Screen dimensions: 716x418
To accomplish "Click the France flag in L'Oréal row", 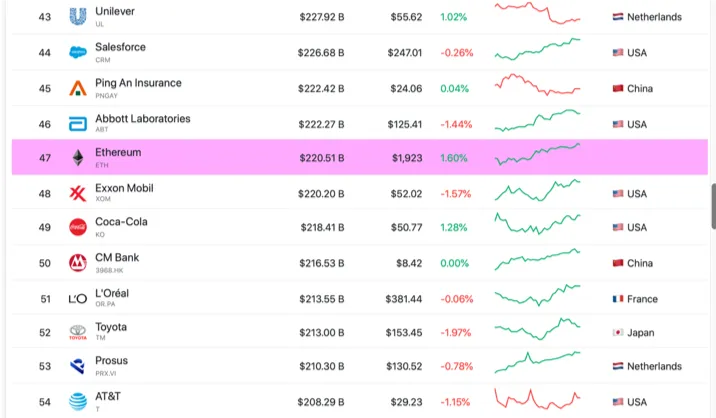I will 618,299.
